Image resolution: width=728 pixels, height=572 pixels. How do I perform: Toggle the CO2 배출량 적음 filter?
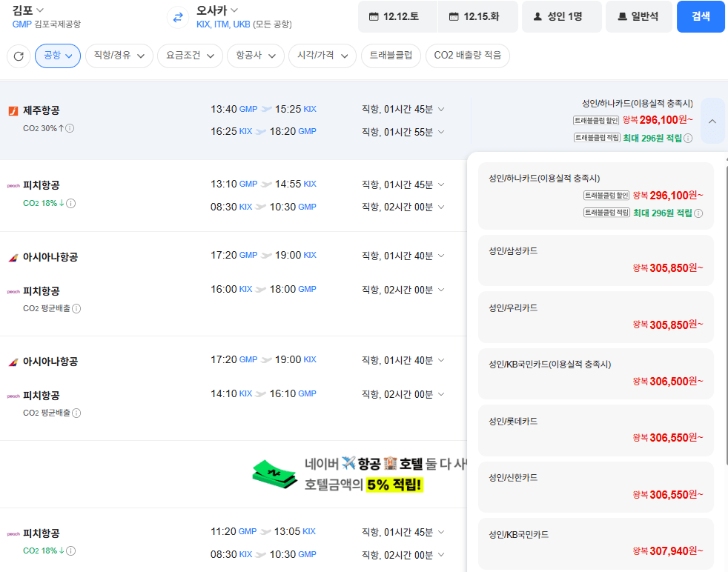coord(468,56)
